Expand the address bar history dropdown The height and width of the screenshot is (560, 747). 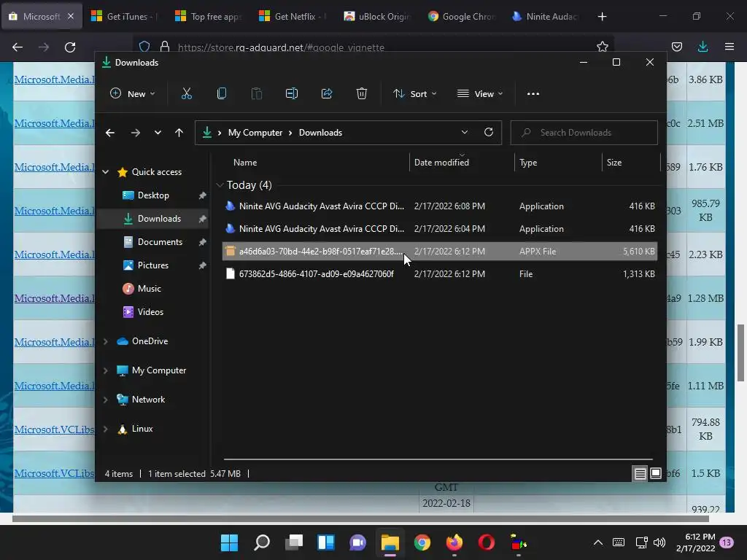coord(465,133)
